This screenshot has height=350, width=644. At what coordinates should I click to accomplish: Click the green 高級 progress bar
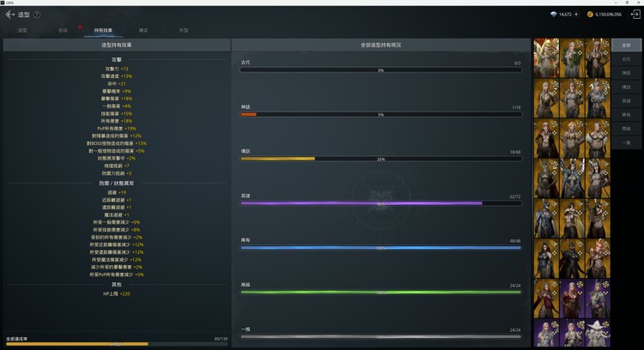pos(380,293)
